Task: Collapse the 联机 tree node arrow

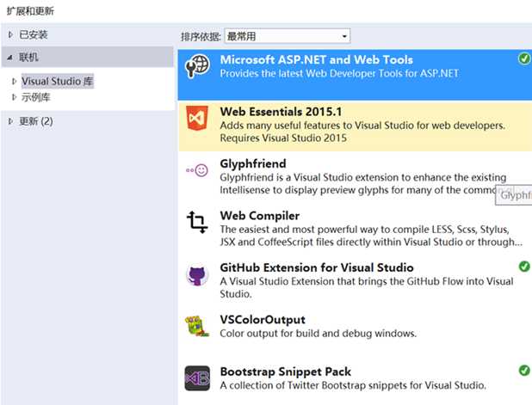Action: coord(9,58)
